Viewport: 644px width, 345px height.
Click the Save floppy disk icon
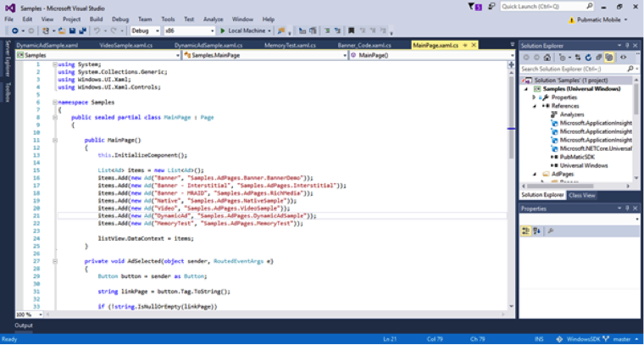point(72,31)
